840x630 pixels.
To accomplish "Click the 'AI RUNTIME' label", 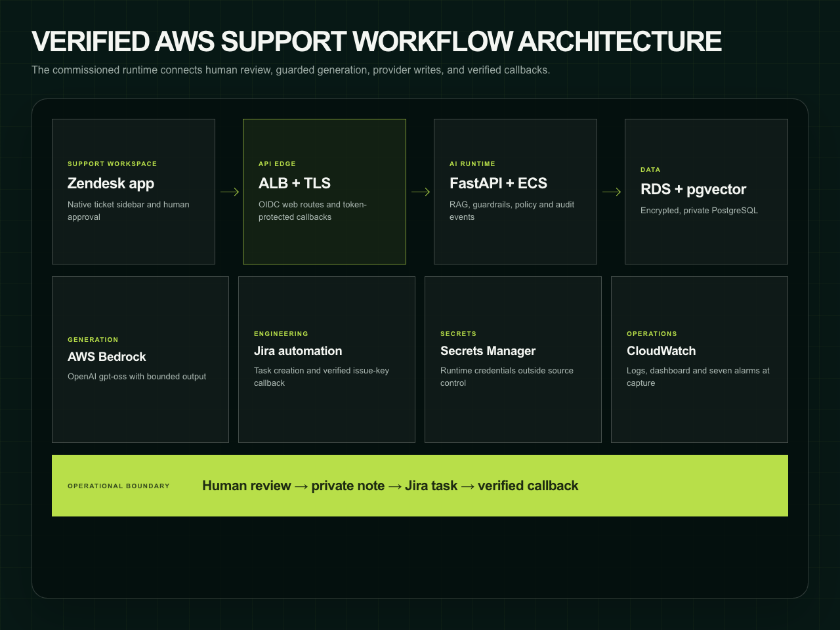I will [x=472, y=164].
